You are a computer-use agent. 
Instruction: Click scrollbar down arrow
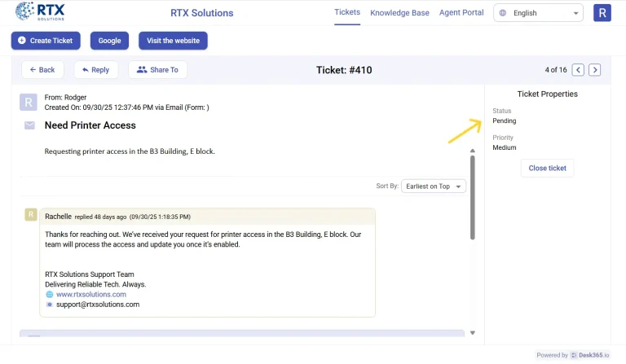(x=472, y=332)
